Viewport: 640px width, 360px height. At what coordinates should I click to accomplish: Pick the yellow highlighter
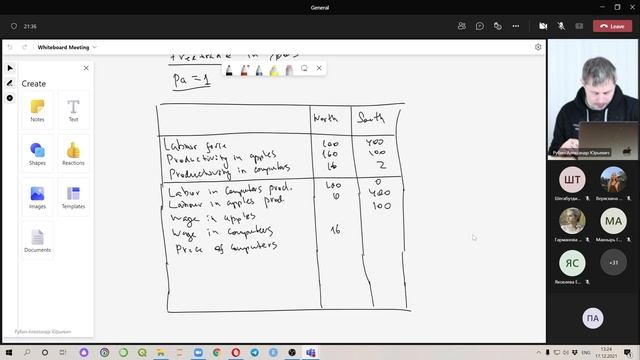274,70
